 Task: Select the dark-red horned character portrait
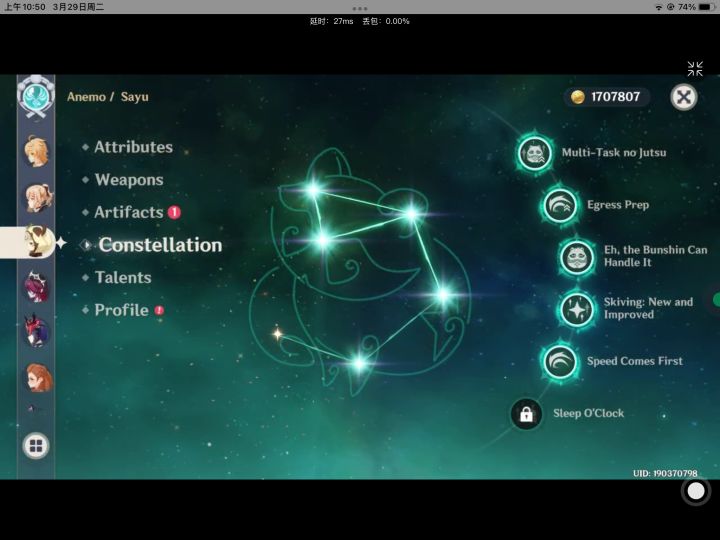tap(36, 331)
